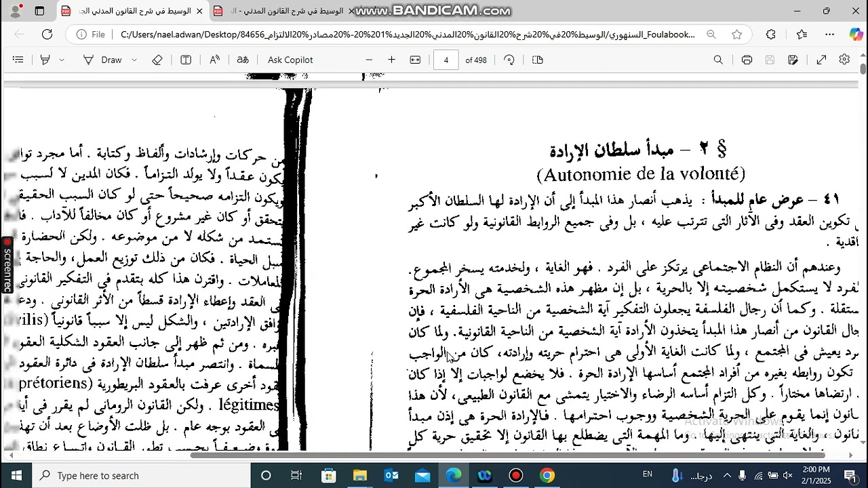Toggle the muted volume icon in tray
This screenshot has height=488, width=868.
pyautogui.click(x=787, y=475)
